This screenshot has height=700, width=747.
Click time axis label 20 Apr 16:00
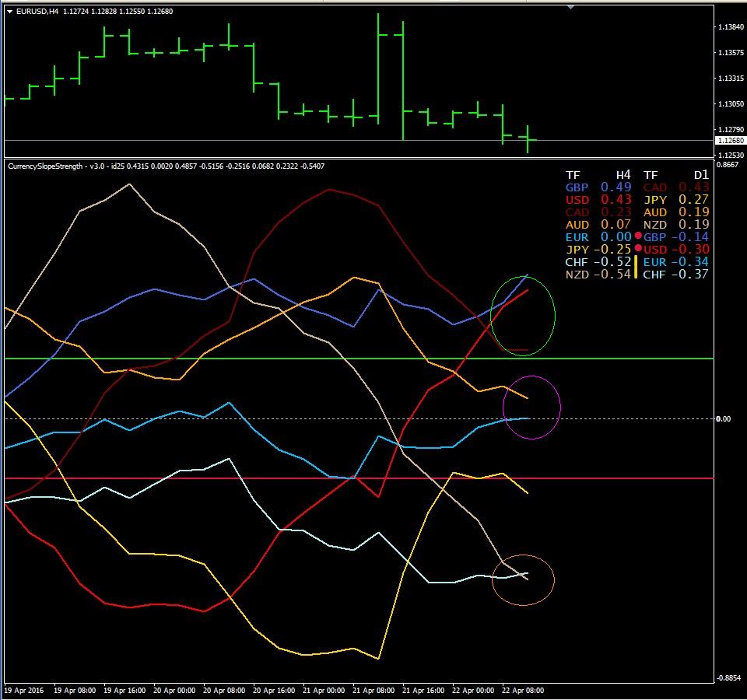pyautogui.click(x=274, y=691)
